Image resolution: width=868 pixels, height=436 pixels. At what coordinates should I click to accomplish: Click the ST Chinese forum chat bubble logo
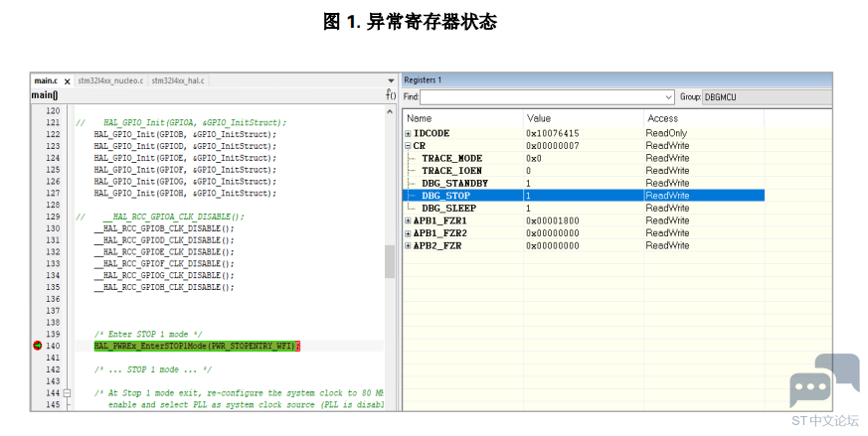click(x=823, y=381)
